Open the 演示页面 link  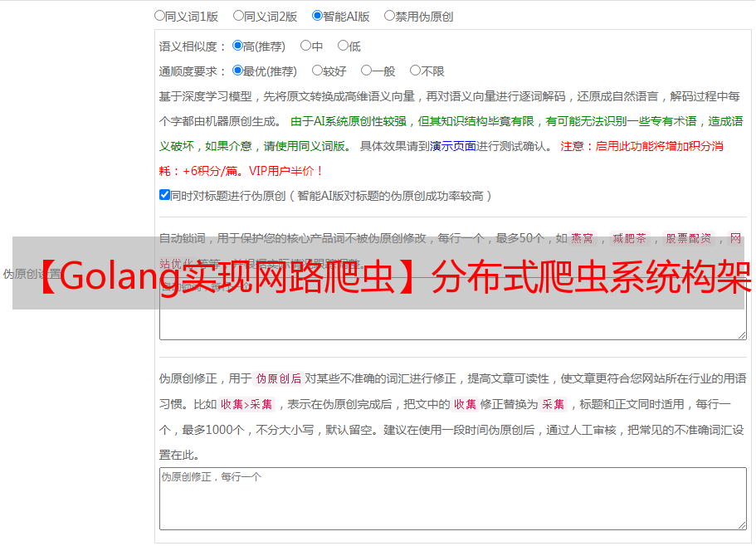(452, 146)
